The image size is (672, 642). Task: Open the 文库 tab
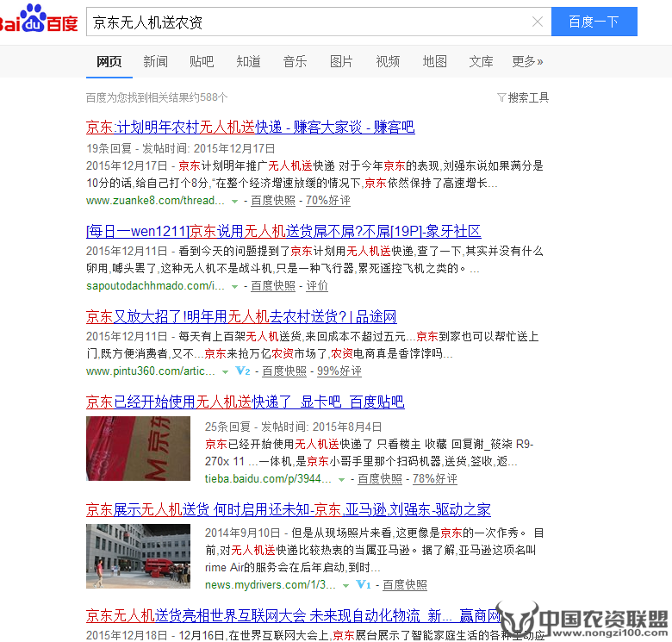point(481,61)
